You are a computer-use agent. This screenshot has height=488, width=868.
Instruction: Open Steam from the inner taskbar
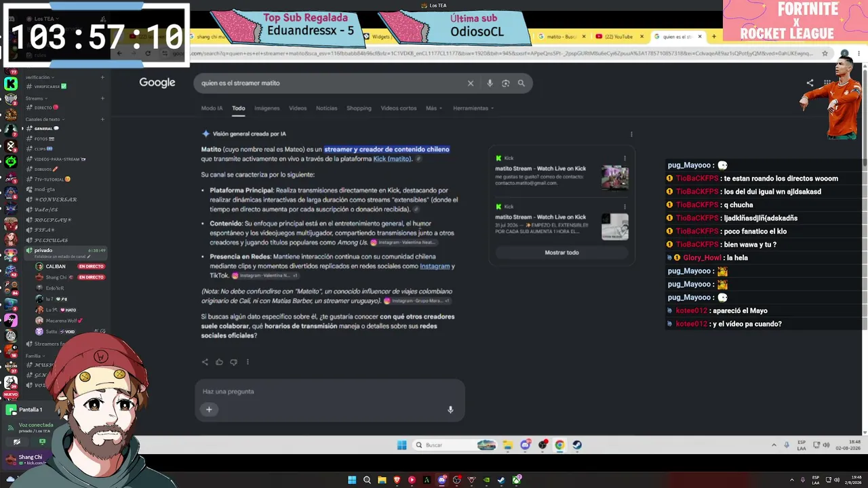(x=576, y=445)
